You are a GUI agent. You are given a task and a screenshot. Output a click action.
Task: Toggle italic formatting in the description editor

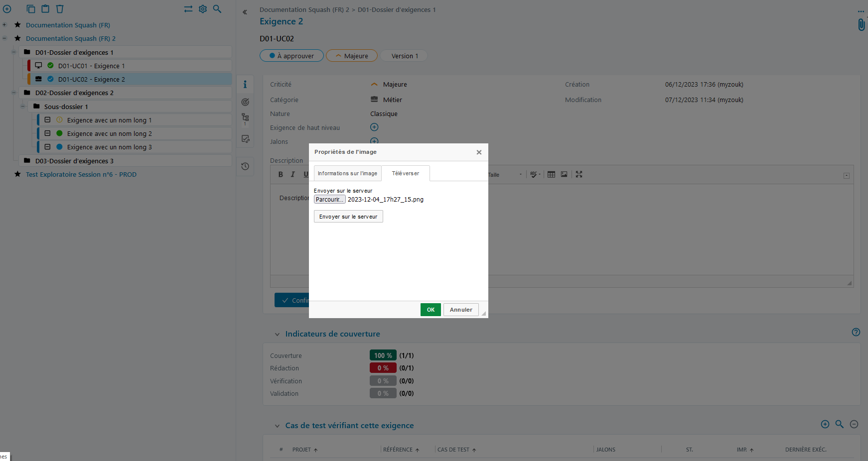pos(293,174)
